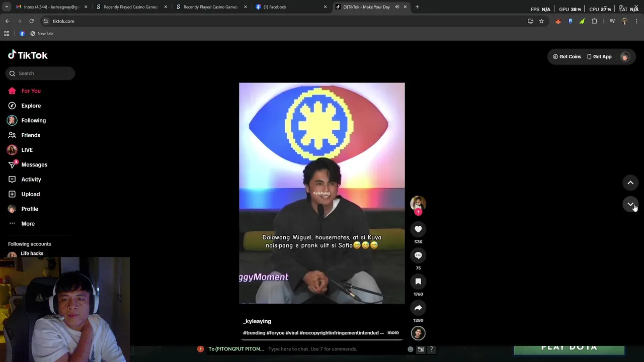Open Messages in the sidebar
This screenshot has width=644, height=362.
(x=27, y=164)
